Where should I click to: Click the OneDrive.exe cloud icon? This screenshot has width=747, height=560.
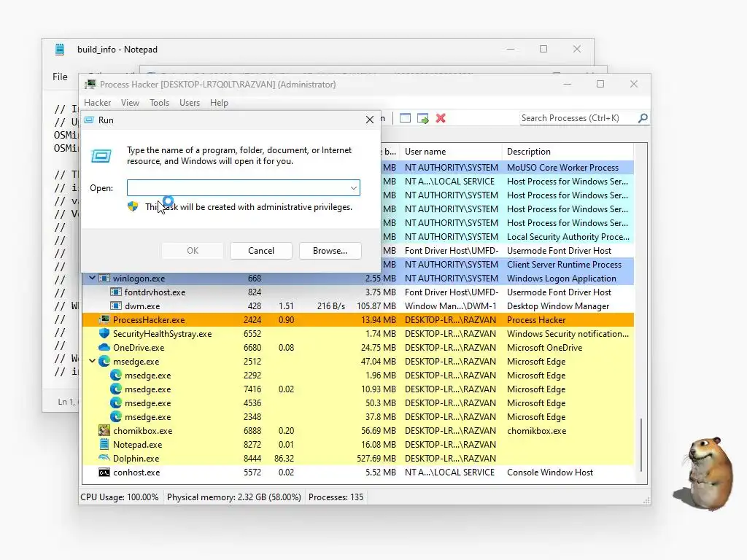pyautogui.click(x=104, y=347)
